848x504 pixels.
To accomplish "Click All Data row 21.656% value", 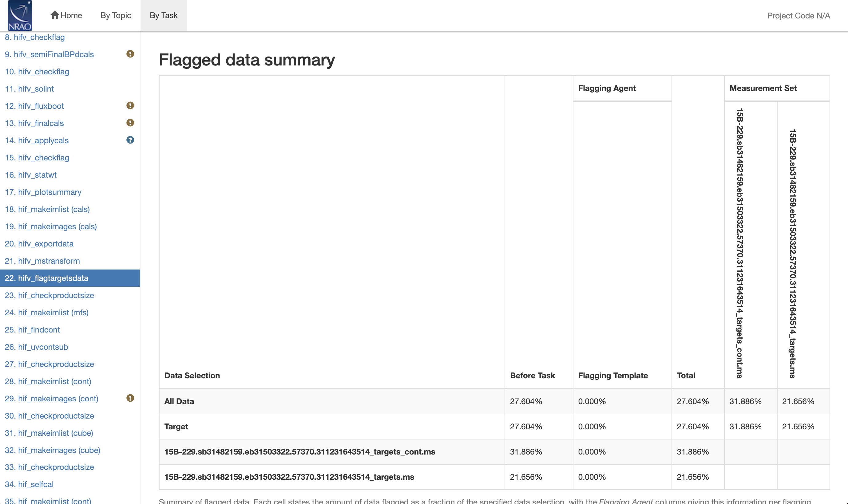I will click(798, 401).
